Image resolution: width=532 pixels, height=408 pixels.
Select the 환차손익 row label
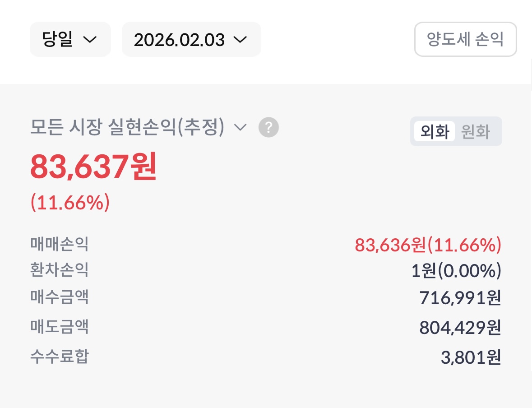click(59, 270)
